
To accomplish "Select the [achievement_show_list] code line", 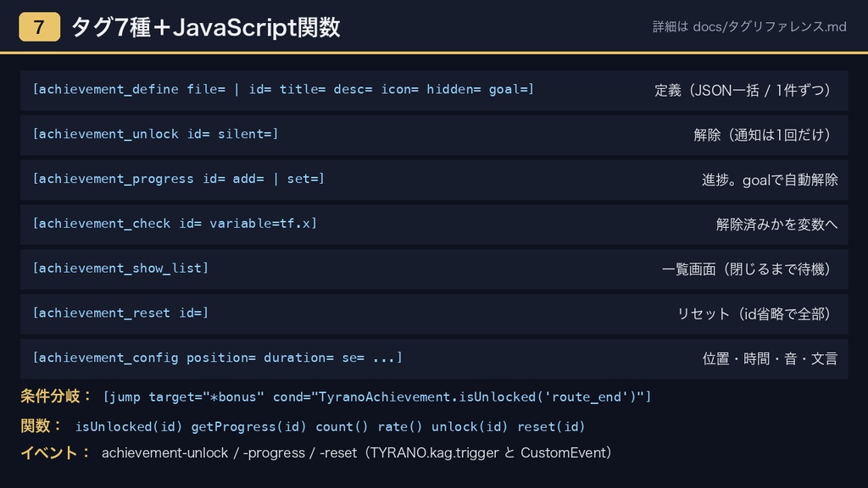I will [x=120, y=269].
